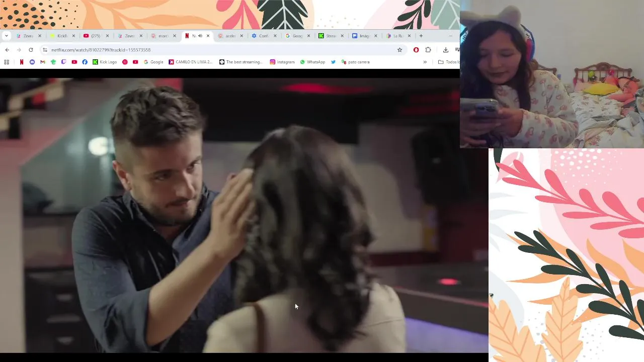Show browser downloads
This screenshot has width=644, height=362.
(x=445, y=50)
